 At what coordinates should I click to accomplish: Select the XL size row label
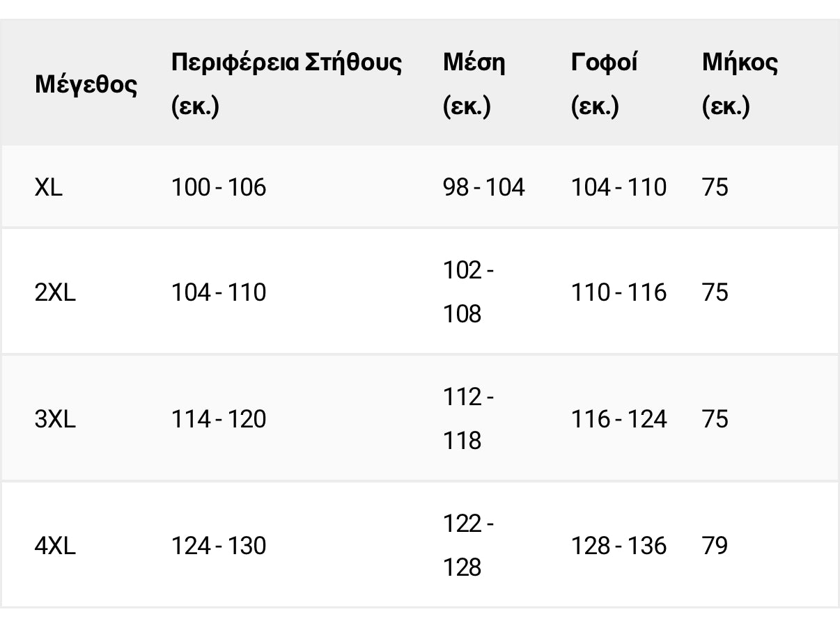point(49,187)
